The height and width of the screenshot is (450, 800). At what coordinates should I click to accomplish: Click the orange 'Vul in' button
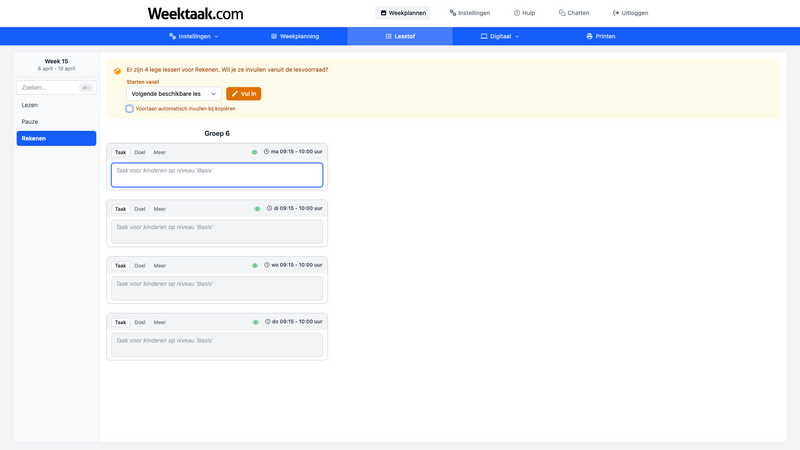click(x=243, y=93)
